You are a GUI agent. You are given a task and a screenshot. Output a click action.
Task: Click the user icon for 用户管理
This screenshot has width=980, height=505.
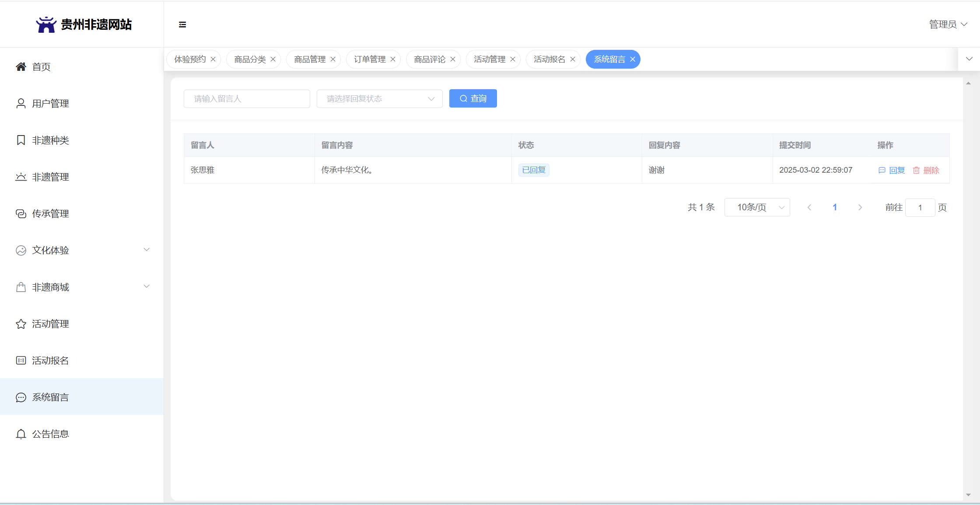pyautogui.click(x=21, y=103)
